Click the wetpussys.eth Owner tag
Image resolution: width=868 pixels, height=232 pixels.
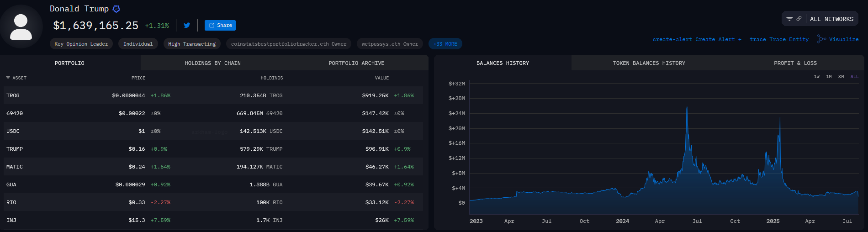point(390,44)
